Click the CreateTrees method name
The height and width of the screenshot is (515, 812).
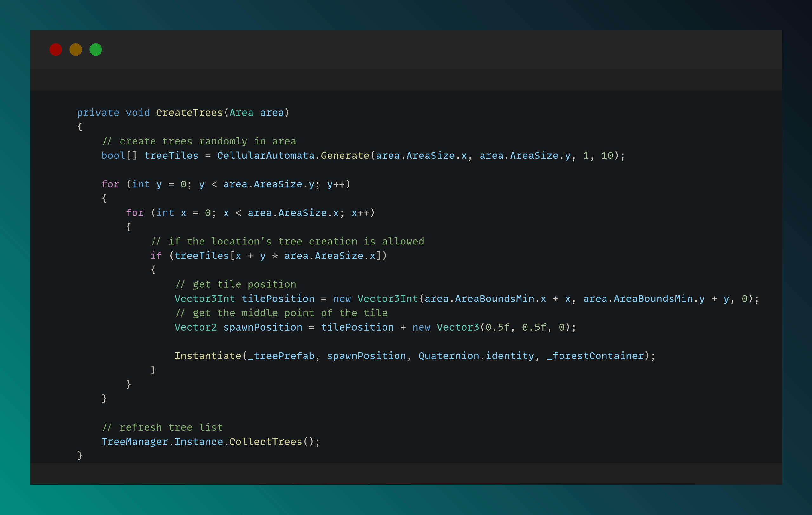click(x=189, y=113)
